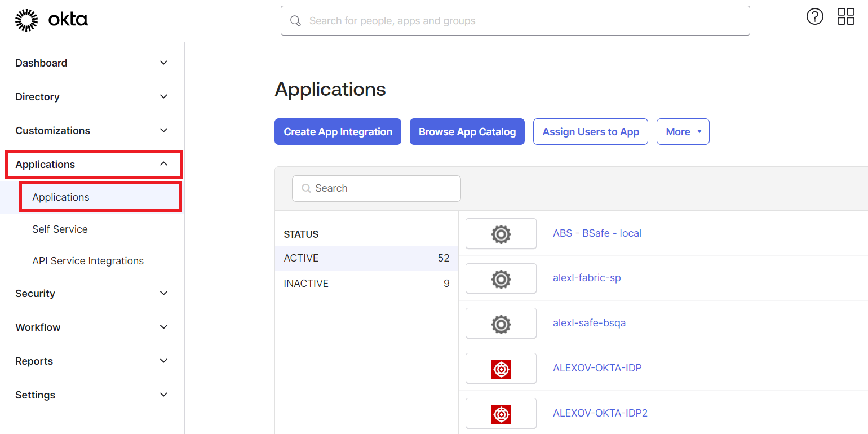Click the alexl-safe-bsqa app icon

tap(501, 323)
